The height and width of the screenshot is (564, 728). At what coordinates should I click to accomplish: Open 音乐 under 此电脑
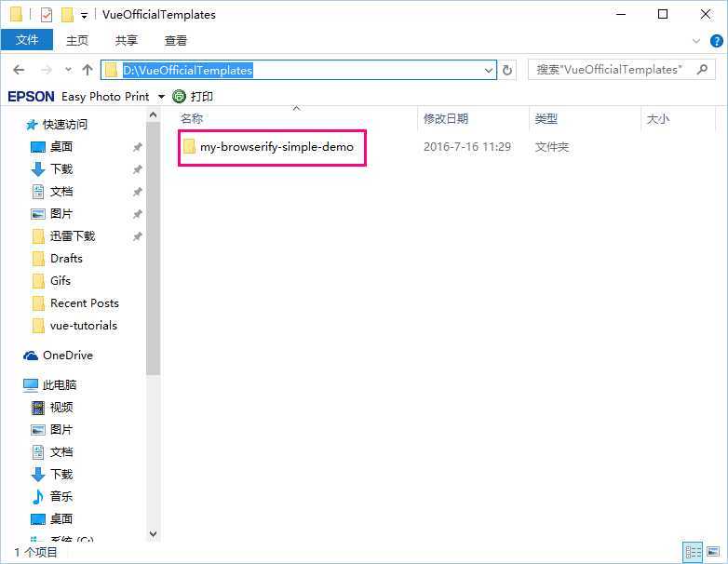(x=51, y=496)
